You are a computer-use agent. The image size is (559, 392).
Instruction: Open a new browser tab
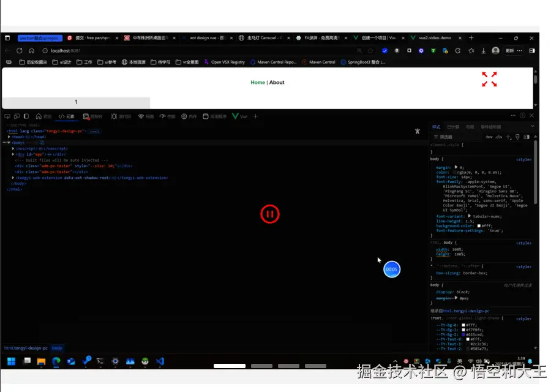click(x=471, y=38)
